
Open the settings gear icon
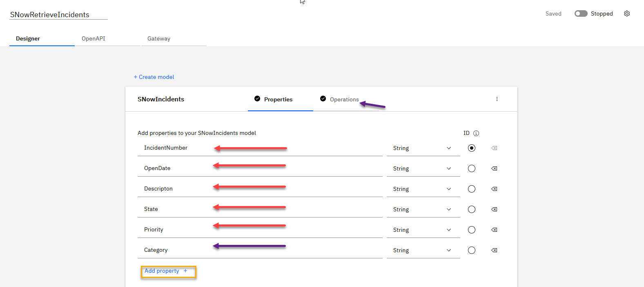(627, 13)
